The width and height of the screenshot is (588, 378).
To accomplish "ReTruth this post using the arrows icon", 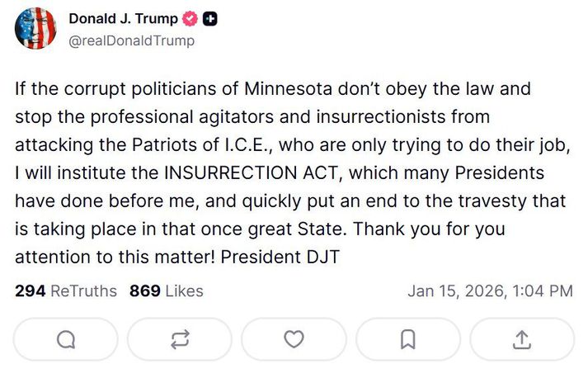I will 181,339.
